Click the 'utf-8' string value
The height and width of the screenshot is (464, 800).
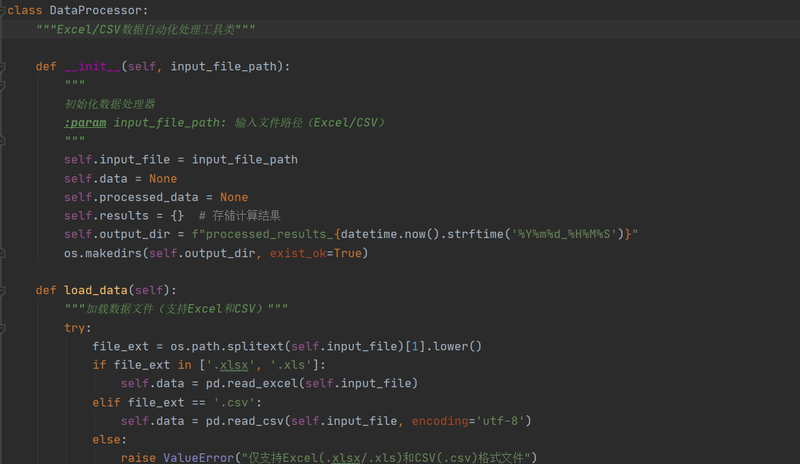(500, 421)
